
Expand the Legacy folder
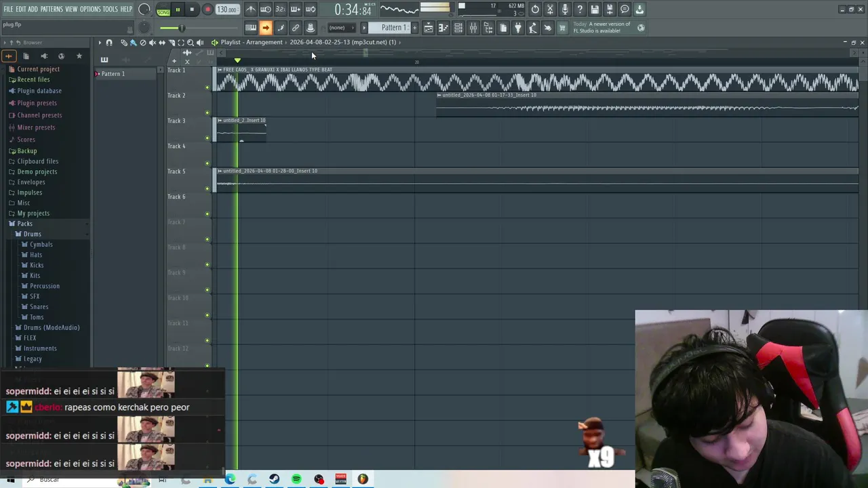pyautogui.click(x=33, y=359)
